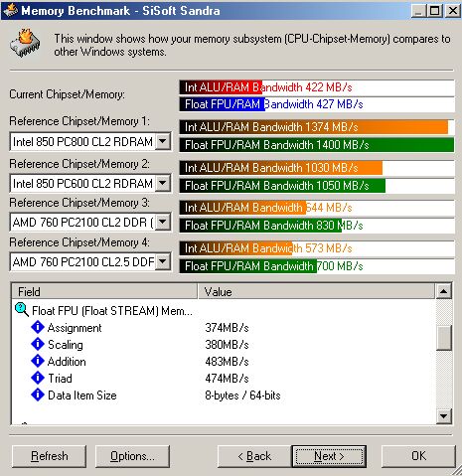The height and width of the screenshot is (476, 462).
Task: Click the Sandra app icon in title bar
Action: [x=10, y=10]
